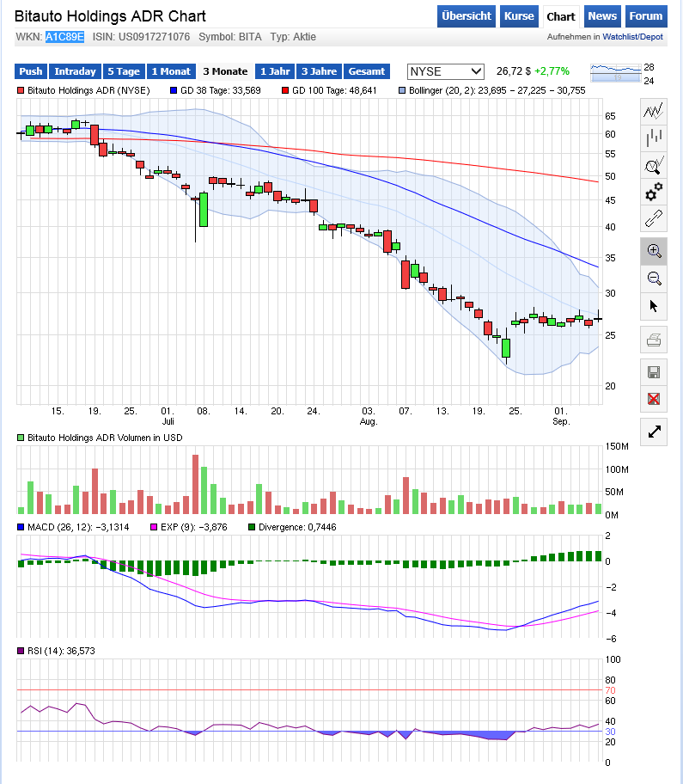Open chart settings gears icon
Image resolution: width=683 pixels, height=784 pixels.
(654, 192)
